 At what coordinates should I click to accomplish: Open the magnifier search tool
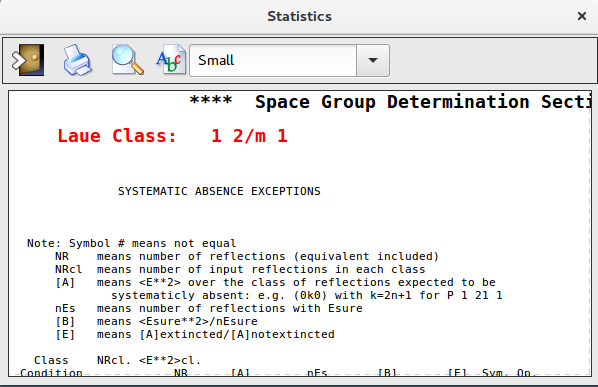click(x=127, y=60)
